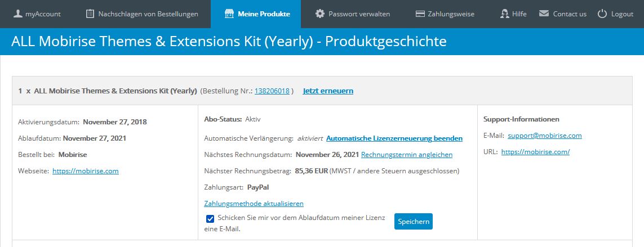The width and height of the screenshot is (644, 247).
Task: Click the clipboard icon for order lookup
Action: pyautogui.click(x=90, y=14)
